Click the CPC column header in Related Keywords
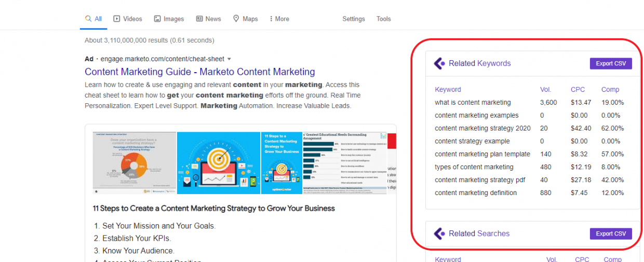 pos(578,89)
